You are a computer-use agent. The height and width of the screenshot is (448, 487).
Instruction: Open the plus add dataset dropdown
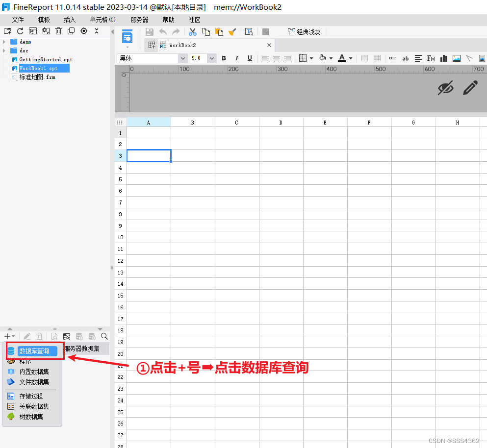(x=10, y=336)
